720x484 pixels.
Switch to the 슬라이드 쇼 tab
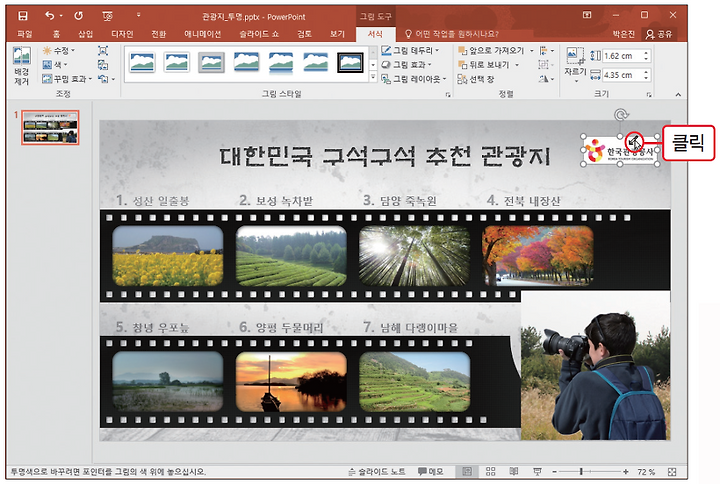[x=259, y=34]
